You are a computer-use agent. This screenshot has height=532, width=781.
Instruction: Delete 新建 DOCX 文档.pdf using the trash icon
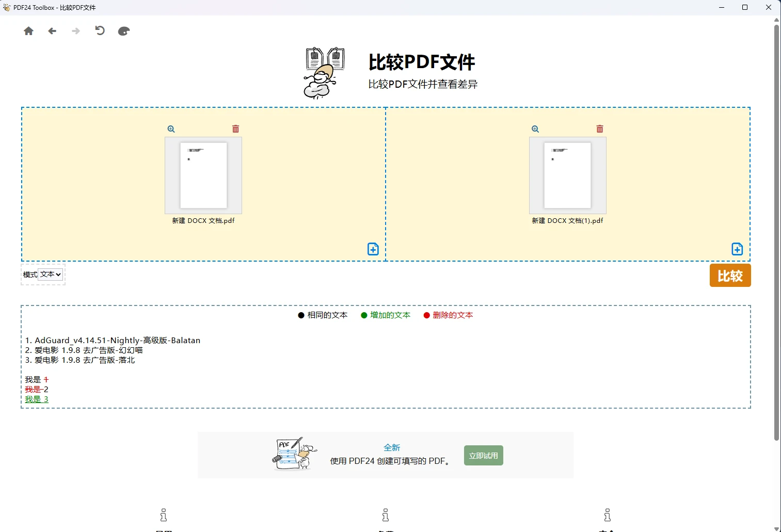coord(235,128)
